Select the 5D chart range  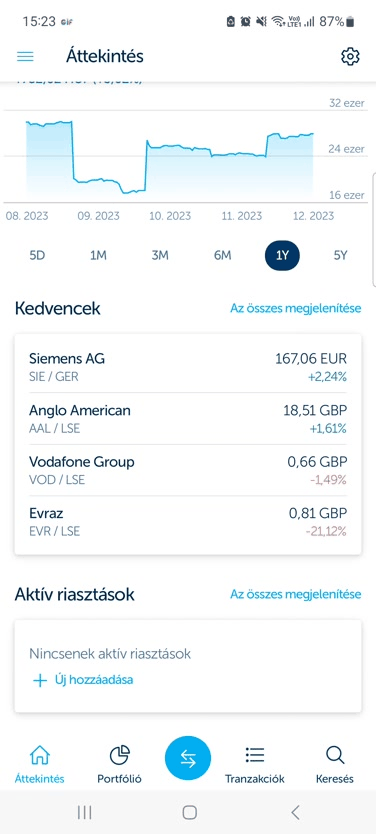point(37,255)
